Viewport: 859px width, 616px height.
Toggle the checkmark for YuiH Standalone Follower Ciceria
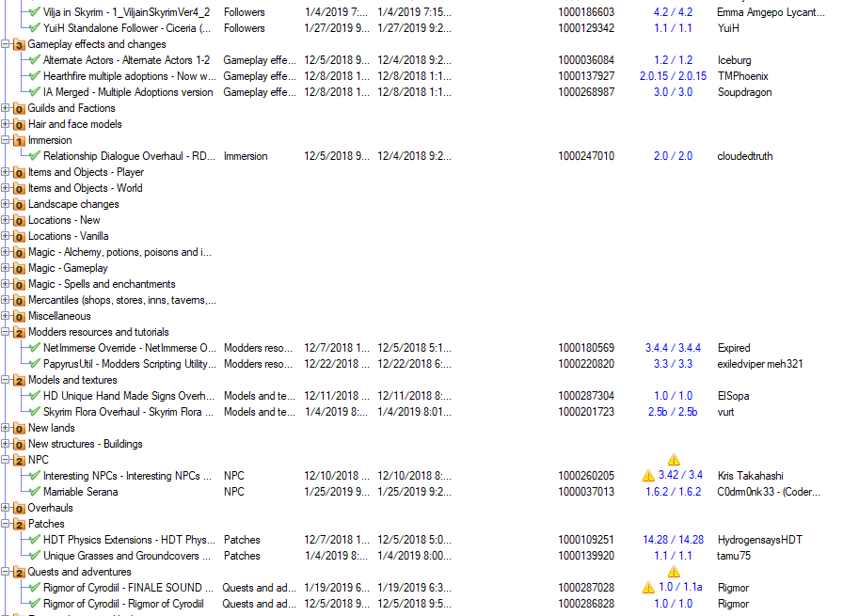pyautogui.click(x=35, y=27)
